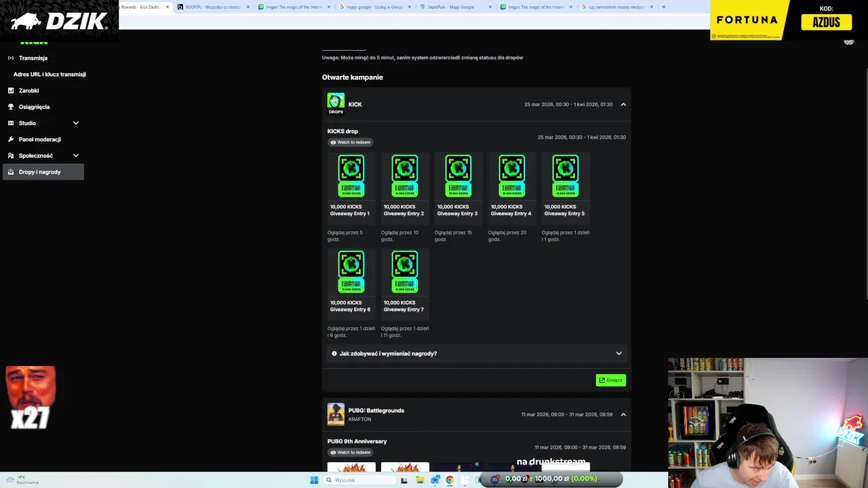Click the Zarobki sidebar icon
This screenshot has height=488, width=868.
pos(11,90)
